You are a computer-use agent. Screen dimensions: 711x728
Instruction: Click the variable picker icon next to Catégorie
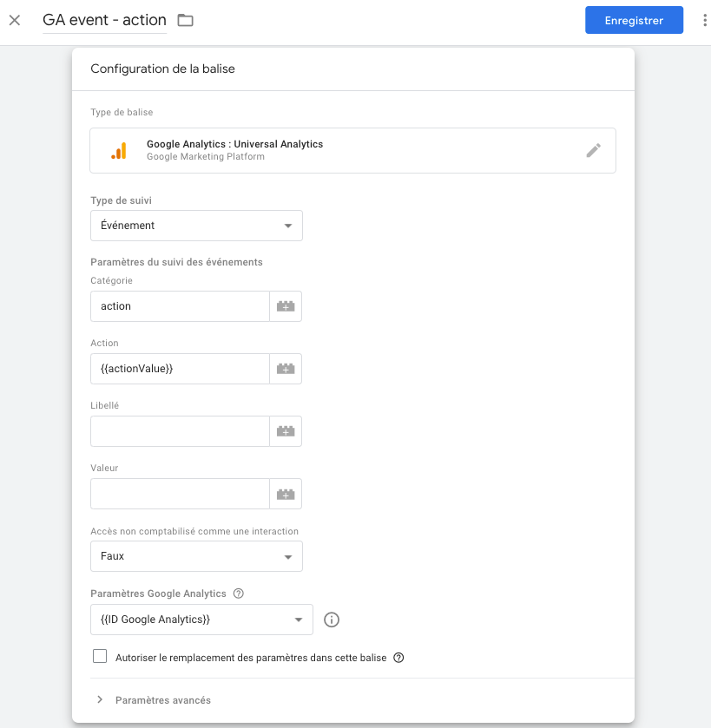[x=286, y=306]
